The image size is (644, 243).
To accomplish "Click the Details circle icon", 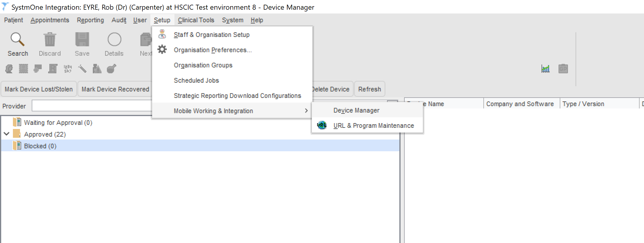I will [114, 40].
